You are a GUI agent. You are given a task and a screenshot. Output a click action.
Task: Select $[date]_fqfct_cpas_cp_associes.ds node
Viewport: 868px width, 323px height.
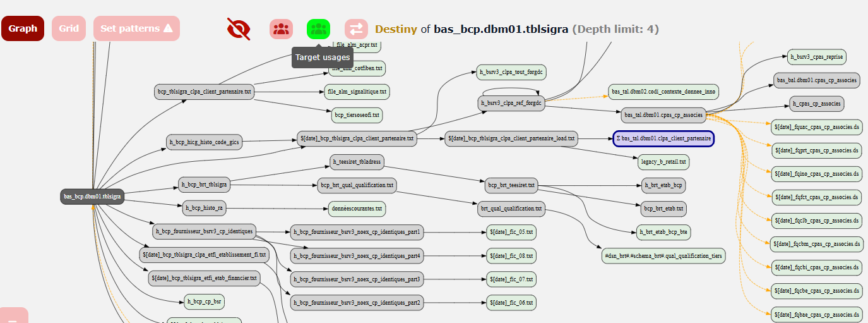[x=817, y=197]
